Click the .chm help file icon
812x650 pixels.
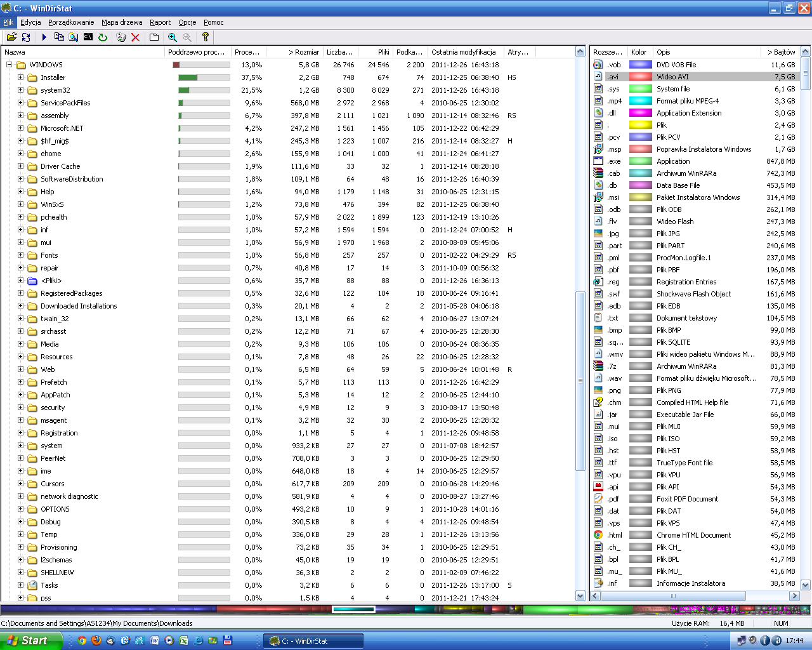[x=598, y=402]
